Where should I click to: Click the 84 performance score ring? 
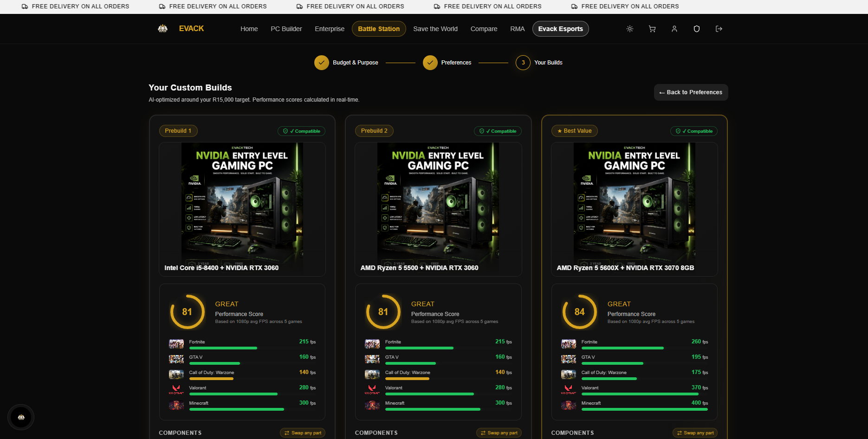point(580,312)
